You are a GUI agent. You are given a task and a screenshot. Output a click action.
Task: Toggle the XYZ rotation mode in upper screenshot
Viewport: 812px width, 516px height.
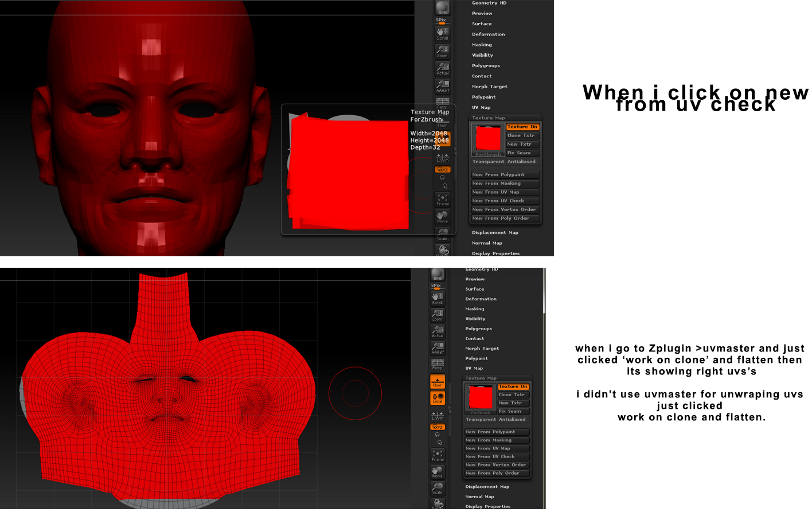click(443, 170)
